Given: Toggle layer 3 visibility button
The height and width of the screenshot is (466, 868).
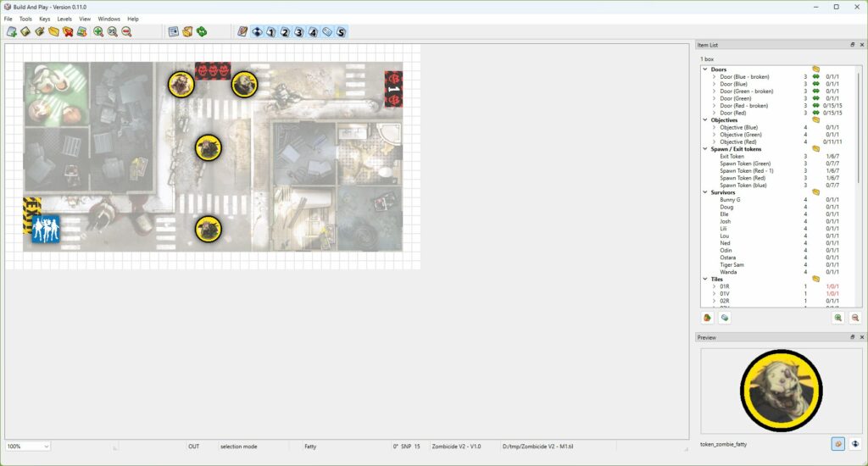Looking at the screenshot, I should pos(299,32).
